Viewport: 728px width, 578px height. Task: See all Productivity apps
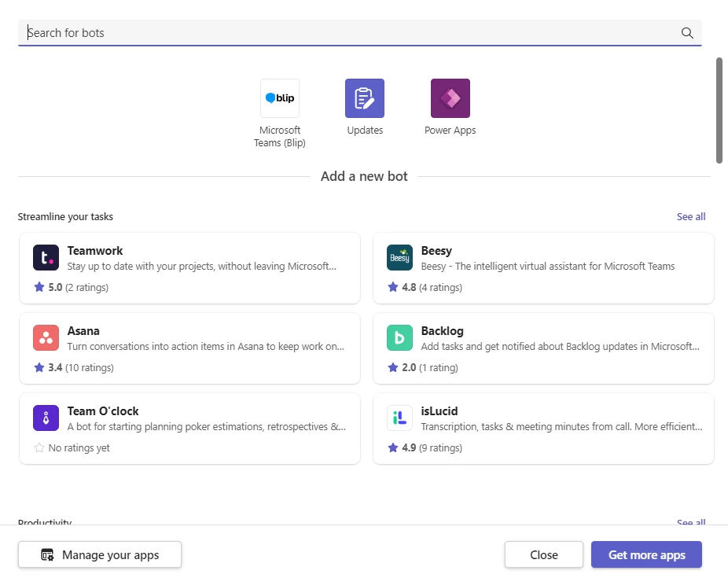pyautogui.click(x=691, y=522)
